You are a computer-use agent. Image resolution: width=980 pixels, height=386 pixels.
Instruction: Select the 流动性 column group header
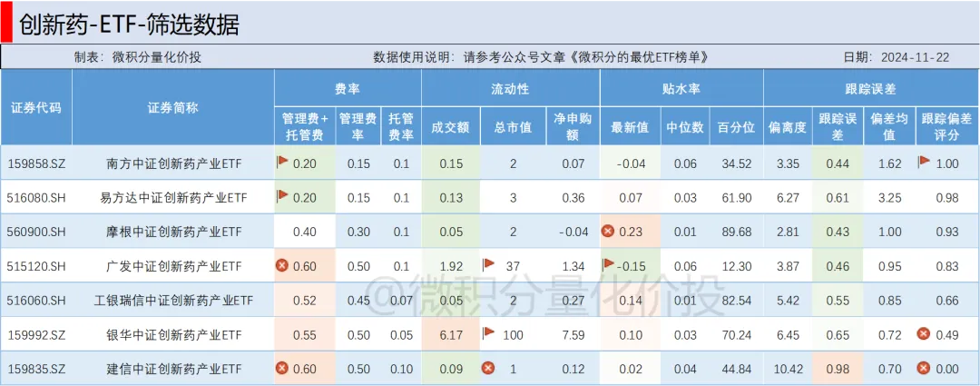pos(510,89)
